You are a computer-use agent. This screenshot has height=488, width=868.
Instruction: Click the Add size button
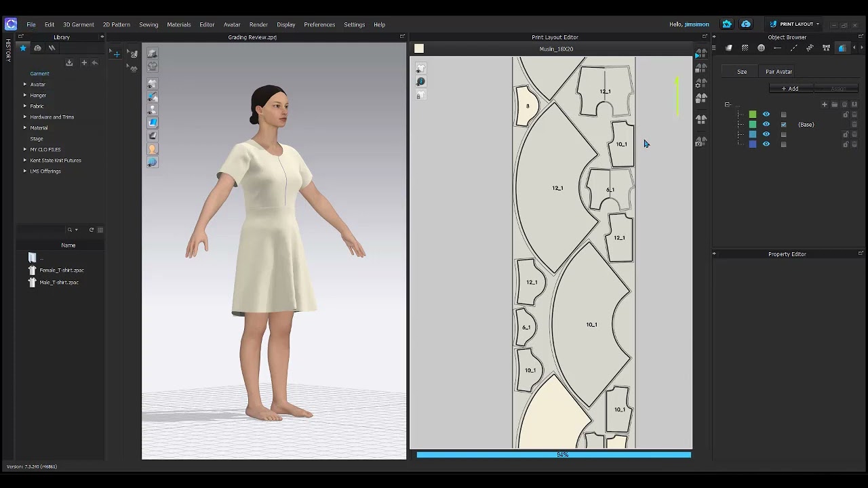[791, 89]
